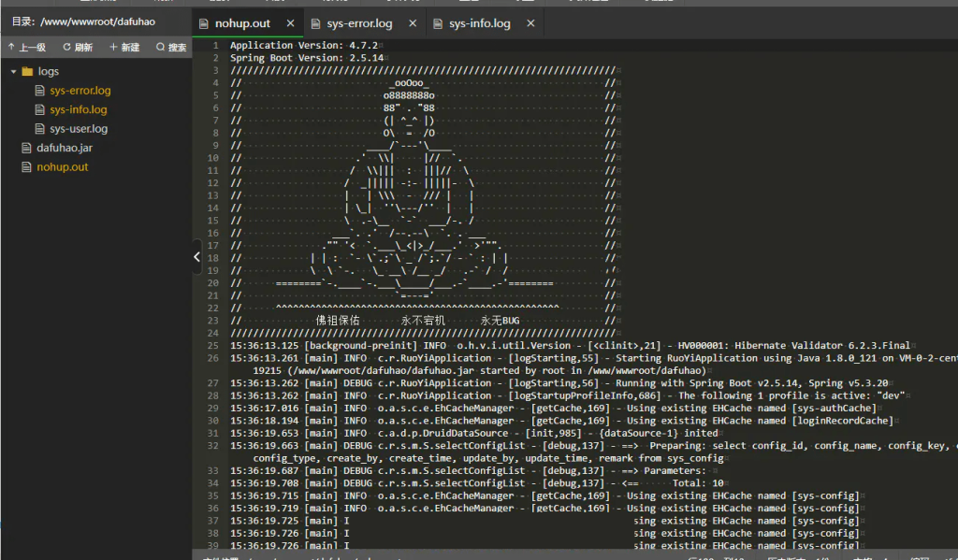This screenshot has width=958, height=560.
Task: Click the file icon beside dafuhao.jar
Action: coord(26,148)
